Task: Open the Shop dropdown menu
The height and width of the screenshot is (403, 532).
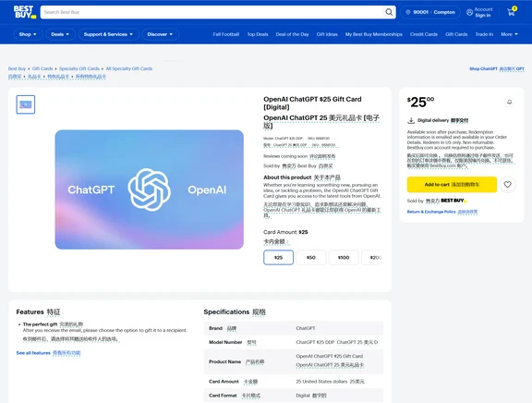Action: [x=28, y=34]
